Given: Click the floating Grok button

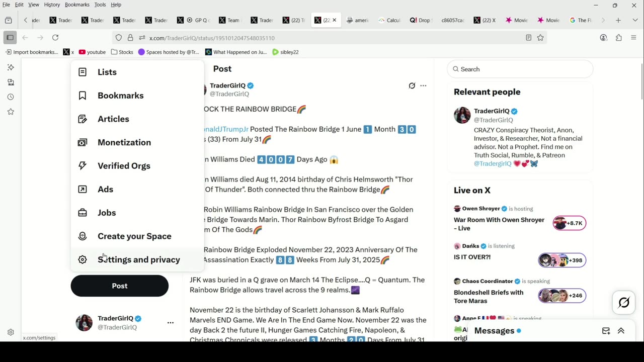Looking at the screenshot, I should [624, 302].
